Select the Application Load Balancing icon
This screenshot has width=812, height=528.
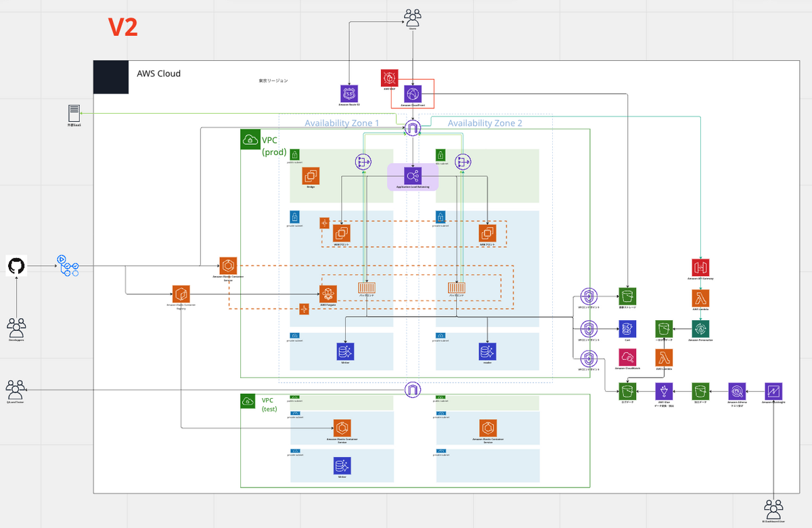(413, 175)
